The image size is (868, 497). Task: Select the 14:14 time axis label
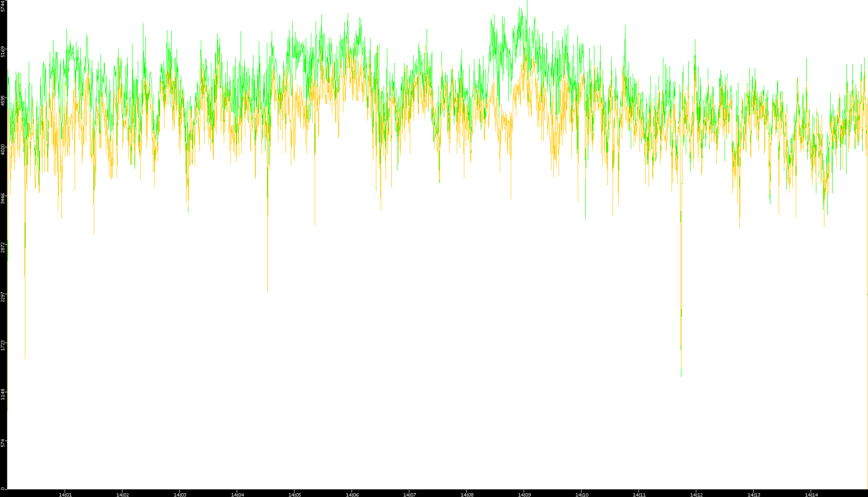pyautogui.click(x=811, y=495)
